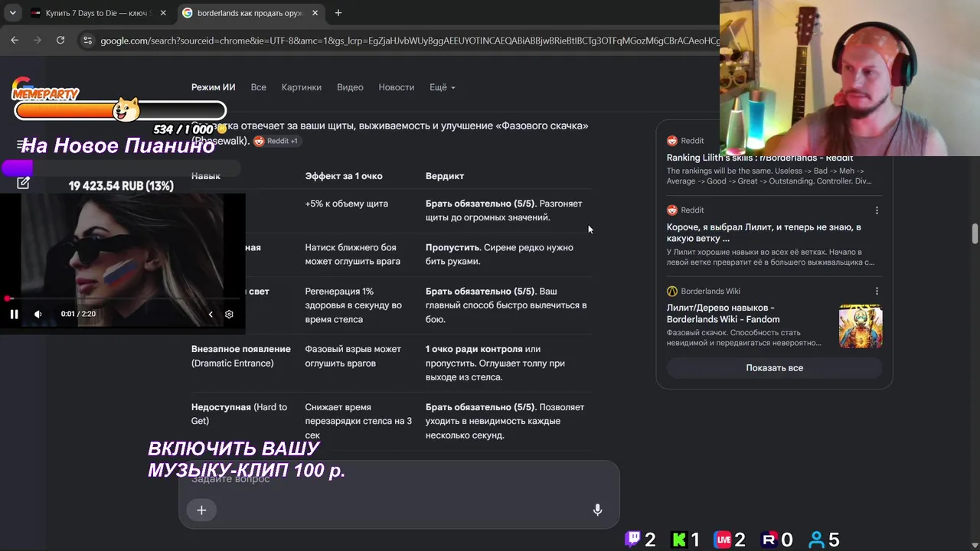
Task: View site information for google.com
Action: [87, 41]
